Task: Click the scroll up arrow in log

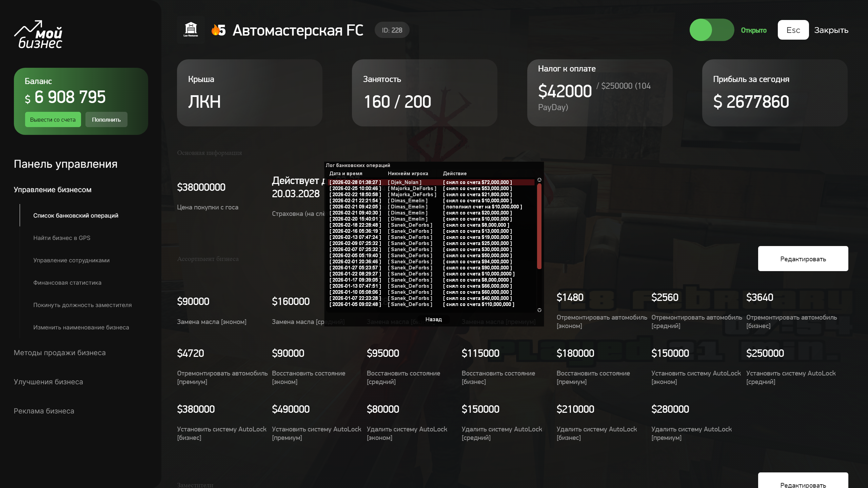Action: pos(539,180)
